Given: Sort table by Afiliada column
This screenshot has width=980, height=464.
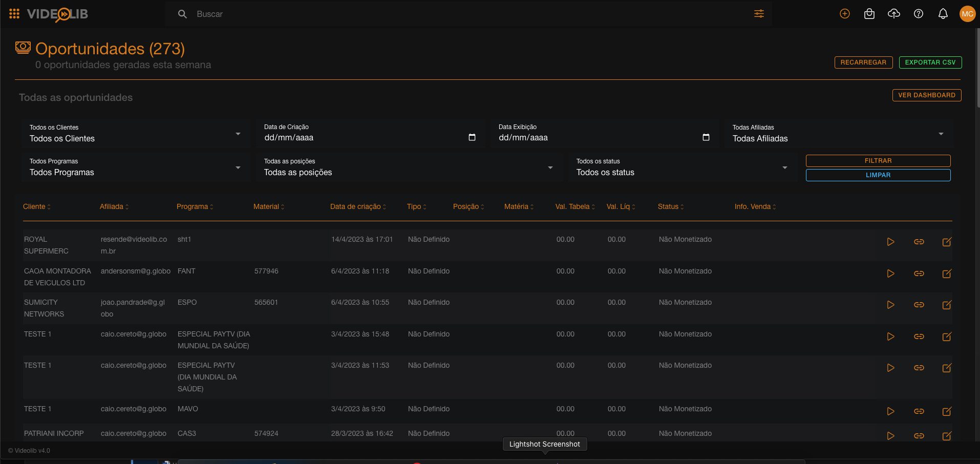Looking at the screenshot, I should click(x=114, y=206).
